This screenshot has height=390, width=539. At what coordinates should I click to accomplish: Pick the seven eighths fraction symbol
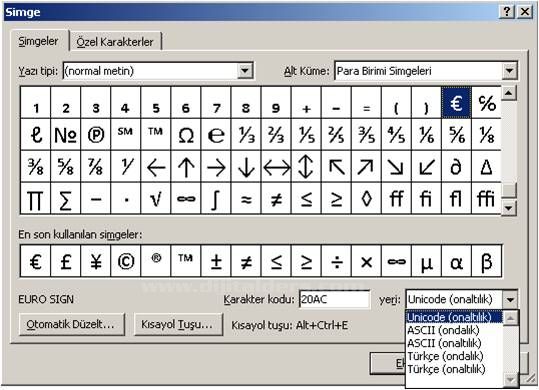pyautogui.click(x=96, y=167)
